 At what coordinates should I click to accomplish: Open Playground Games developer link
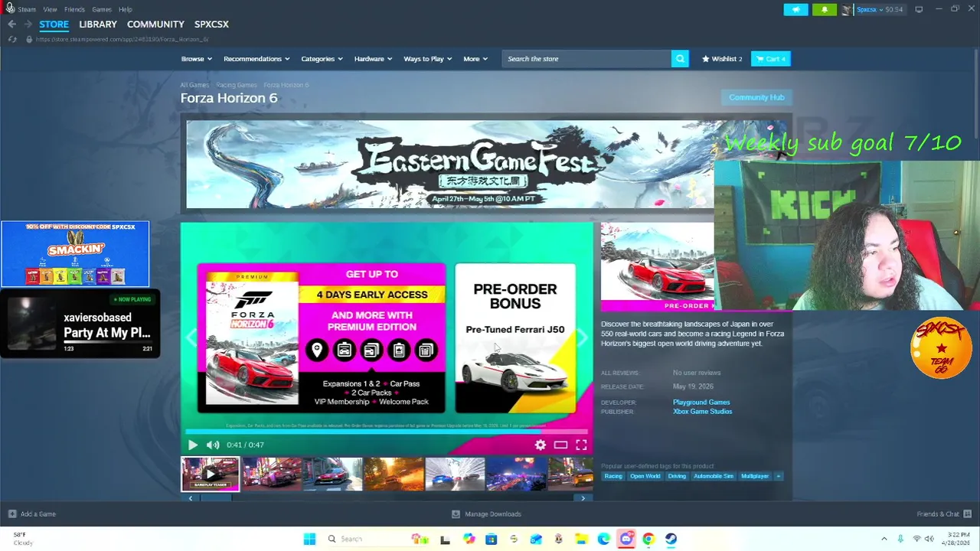click(701, 403)
